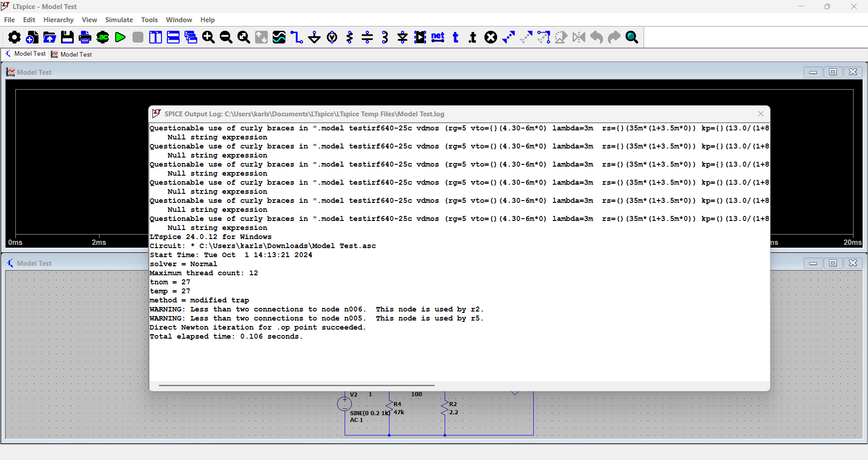This screenshot has width=868, height=460.
Task: Open the Component picker
Action: coord(420,37)
